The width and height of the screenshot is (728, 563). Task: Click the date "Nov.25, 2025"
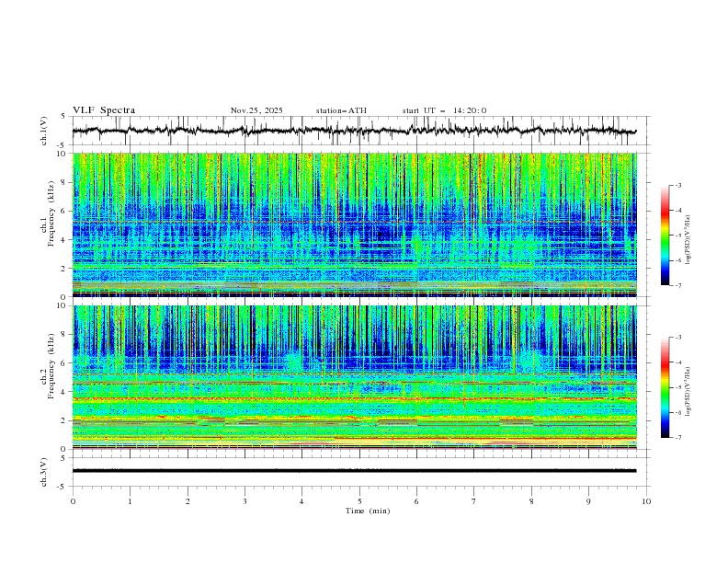coord(256,110)
